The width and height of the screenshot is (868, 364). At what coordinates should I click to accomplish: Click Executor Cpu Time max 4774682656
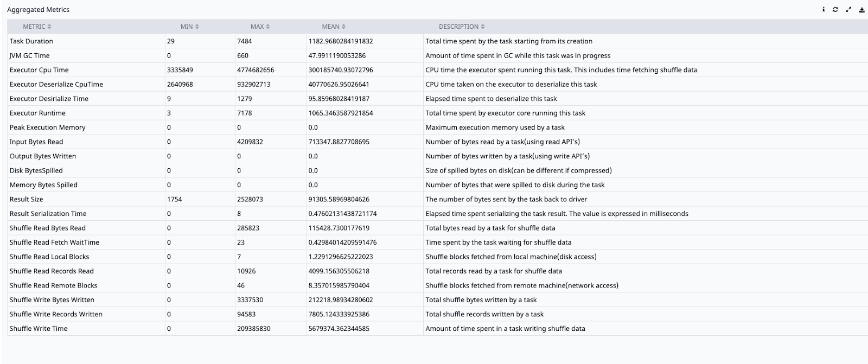(x=256, y=70)
